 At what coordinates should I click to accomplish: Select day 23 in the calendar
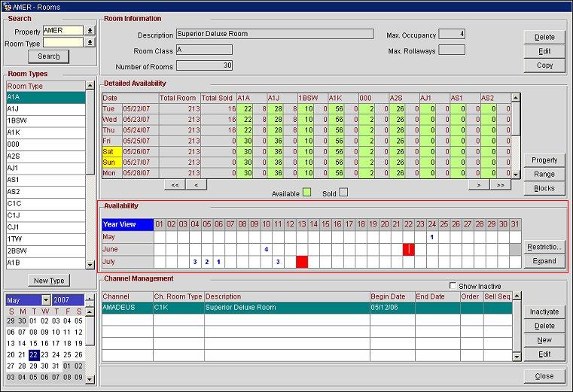point(44,354)
